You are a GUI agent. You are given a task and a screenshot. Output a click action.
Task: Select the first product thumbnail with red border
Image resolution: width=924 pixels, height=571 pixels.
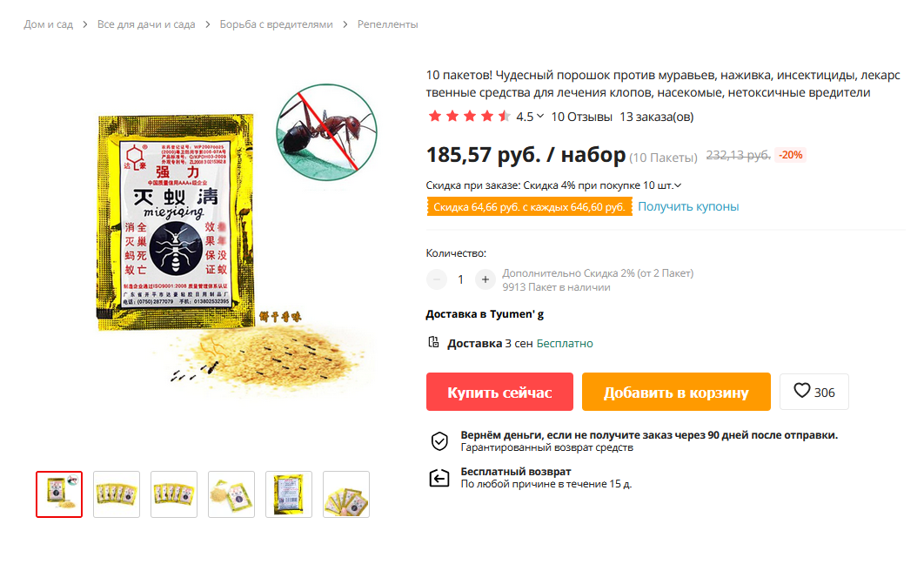tap(59, 494)
